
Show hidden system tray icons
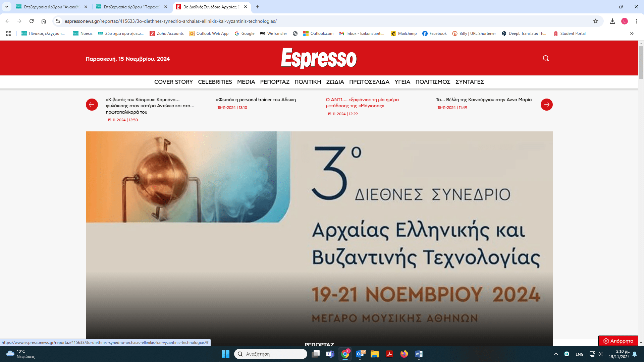[556, 354]
